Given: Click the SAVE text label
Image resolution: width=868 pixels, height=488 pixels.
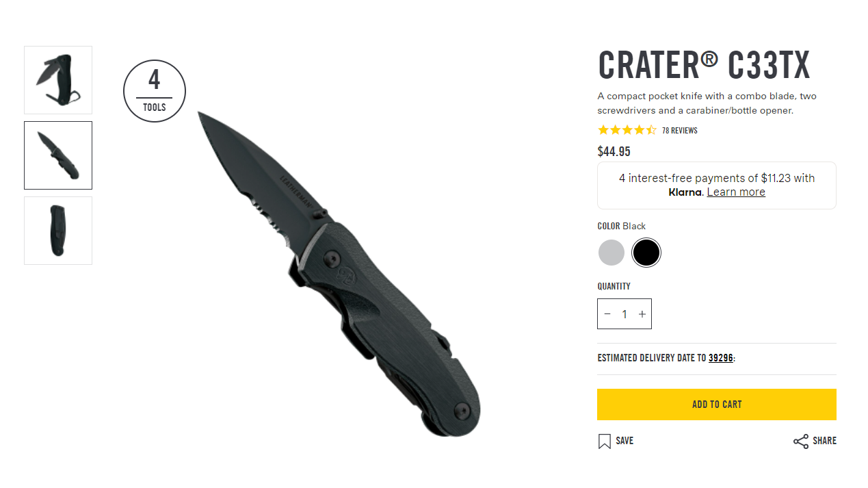Looking at the screenshot, I should pyautogui.click(x=624, y=441).
